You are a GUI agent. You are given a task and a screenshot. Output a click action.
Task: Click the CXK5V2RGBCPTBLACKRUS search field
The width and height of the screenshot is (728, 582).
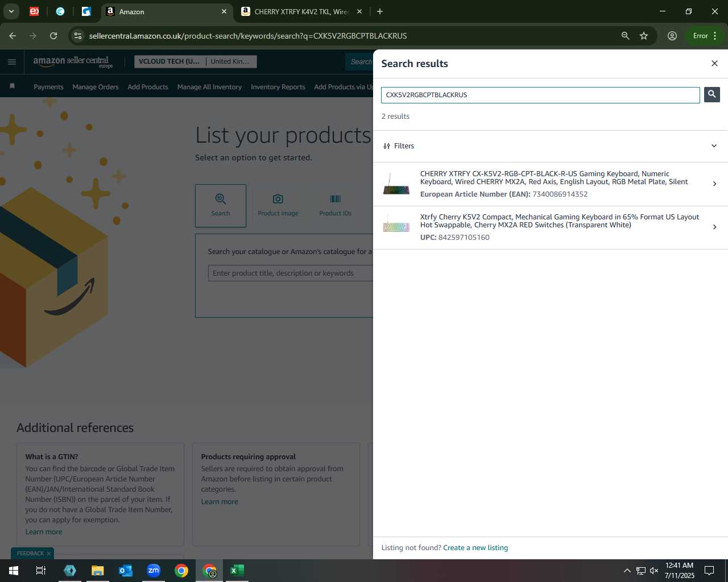(x=540, y=95)
